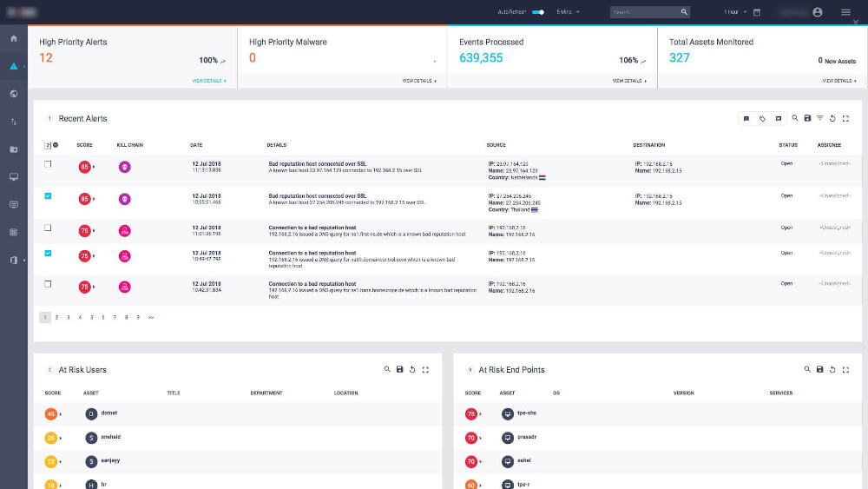Open the 1 Hour time range dropdown
Viewport: 868px width, 489px height.
click(x=734, y=12)
